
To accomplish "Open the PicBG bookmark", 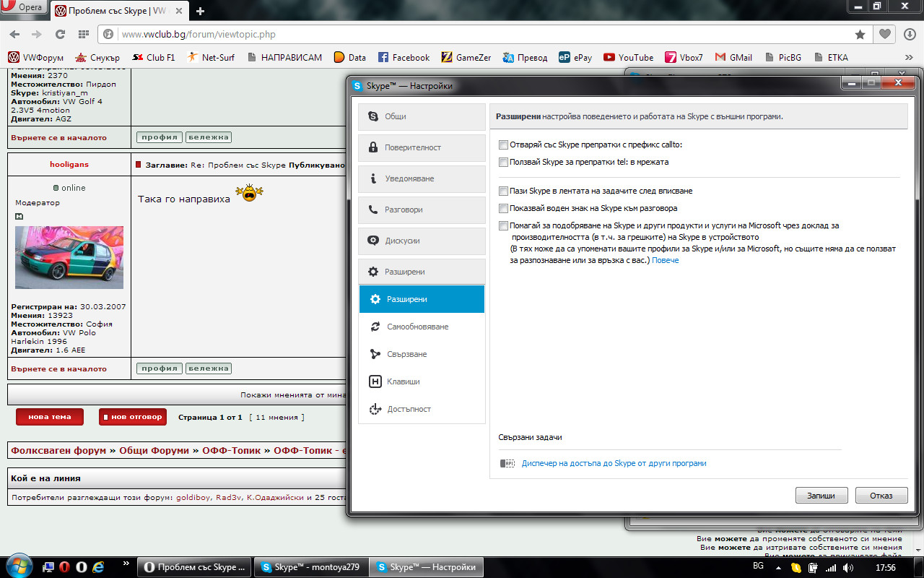I will (782, 57).
